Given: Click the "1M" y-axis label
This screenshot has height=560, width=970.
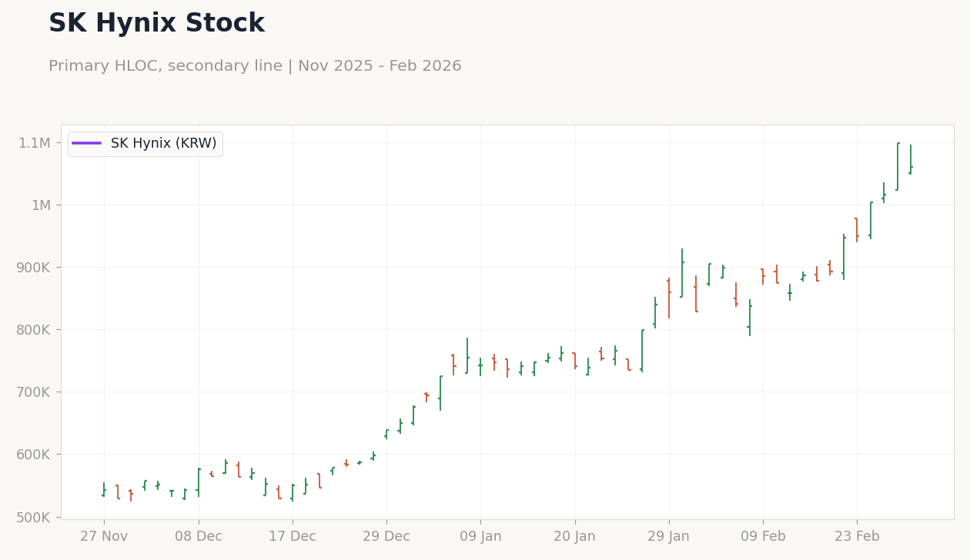Looking at the screenshot, I should [x=41, y=205].
